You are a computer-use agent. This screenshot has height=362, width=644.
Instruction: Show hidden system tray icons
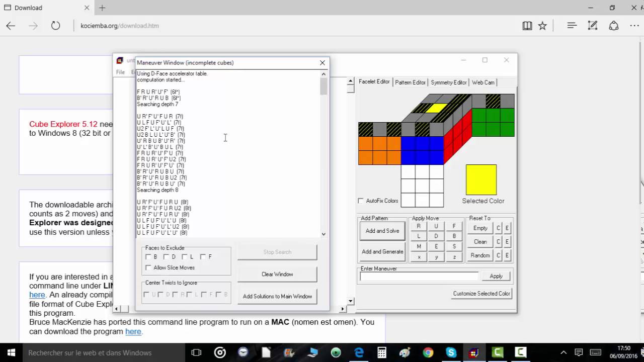pos(563,352)
